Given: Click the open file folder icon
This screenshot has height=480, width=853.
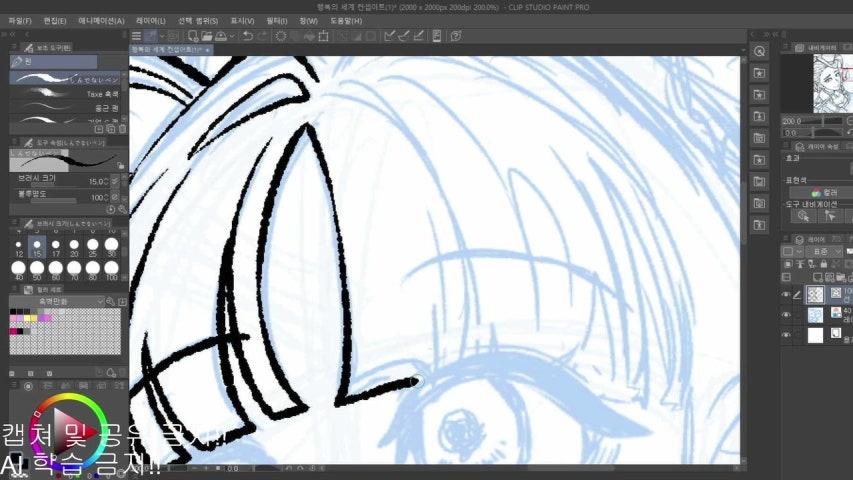Looking at the screenshot, I should (207, 36).
